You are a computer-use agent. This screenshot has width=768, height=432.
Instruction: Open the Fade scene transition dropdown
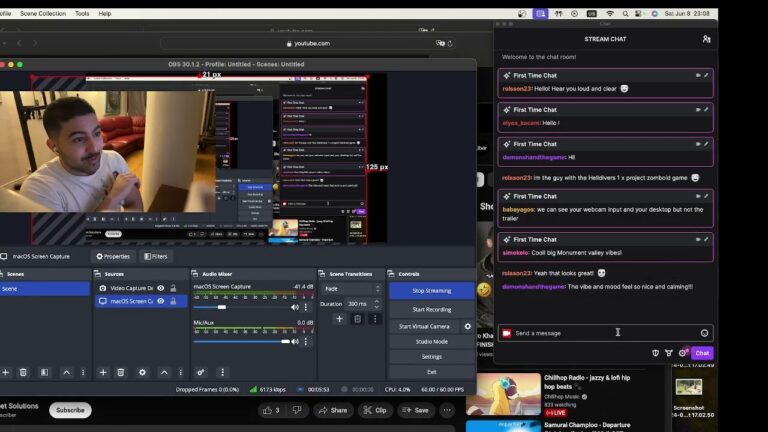pyautogui.click(x=350, y=288)
